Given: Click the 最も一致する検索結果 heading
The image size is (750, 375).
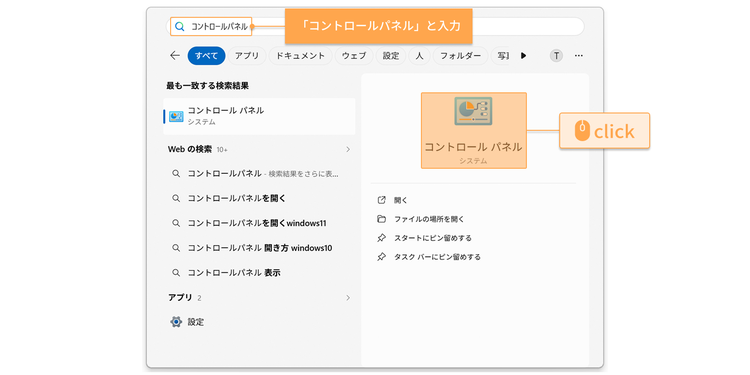Looking at the screenshot, I should click(207, 86).
